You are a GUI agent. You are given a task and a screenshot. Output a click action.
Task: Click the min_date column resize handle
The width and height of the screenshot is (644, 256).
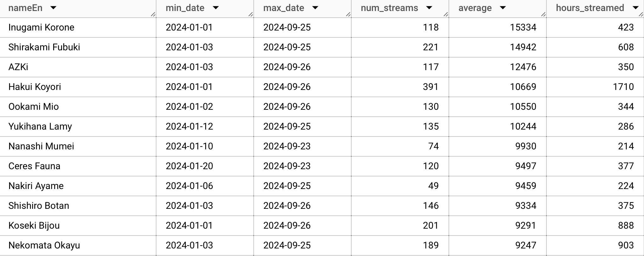point(251,14)
